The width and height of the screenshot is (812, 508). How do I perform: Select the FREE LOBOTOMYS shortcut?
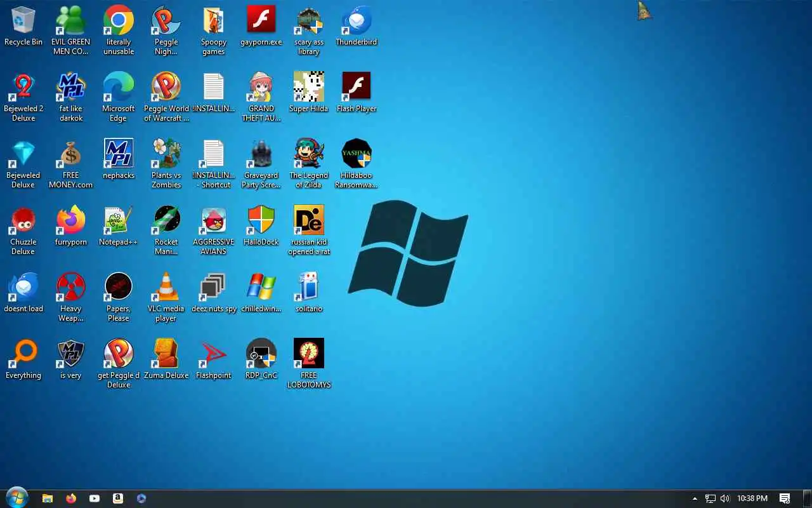(309, 364)
